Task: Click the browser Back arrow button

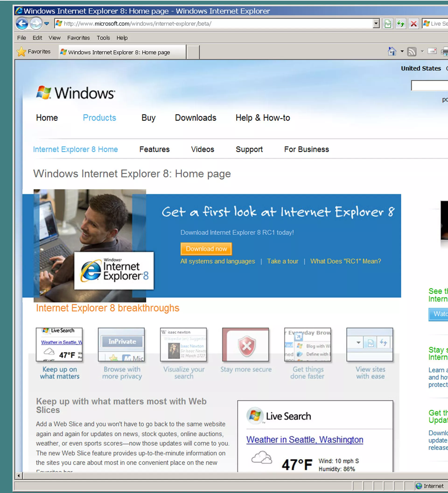Action: pyautogui.click(x=22, y=24)
